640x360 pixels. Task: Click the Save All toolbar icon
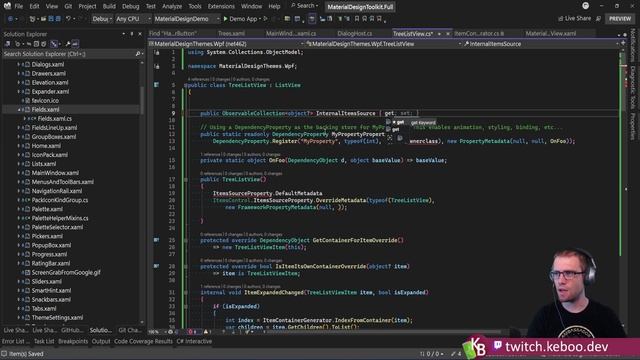[x=58, y=19]
